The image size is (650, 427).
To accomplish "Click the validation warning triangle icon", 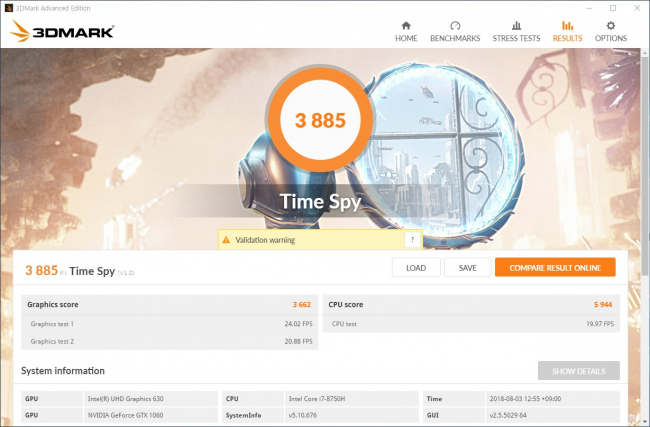I will point(226,240).
